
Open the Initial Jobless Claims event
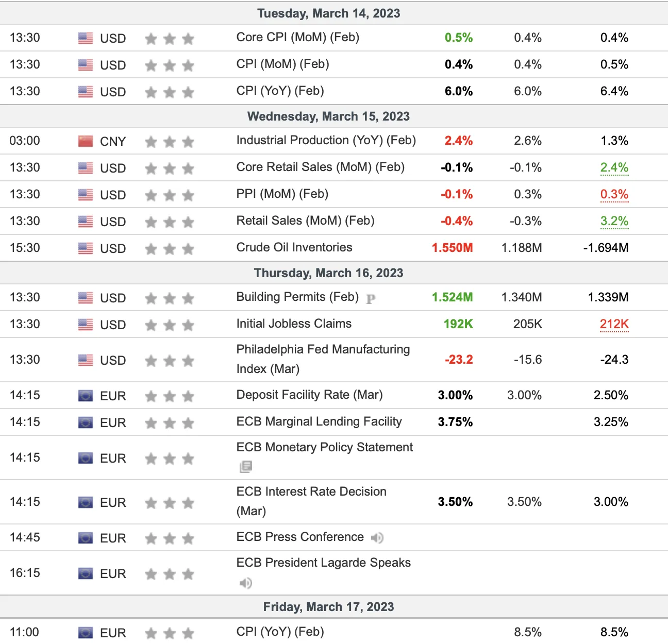click(294, 324)
